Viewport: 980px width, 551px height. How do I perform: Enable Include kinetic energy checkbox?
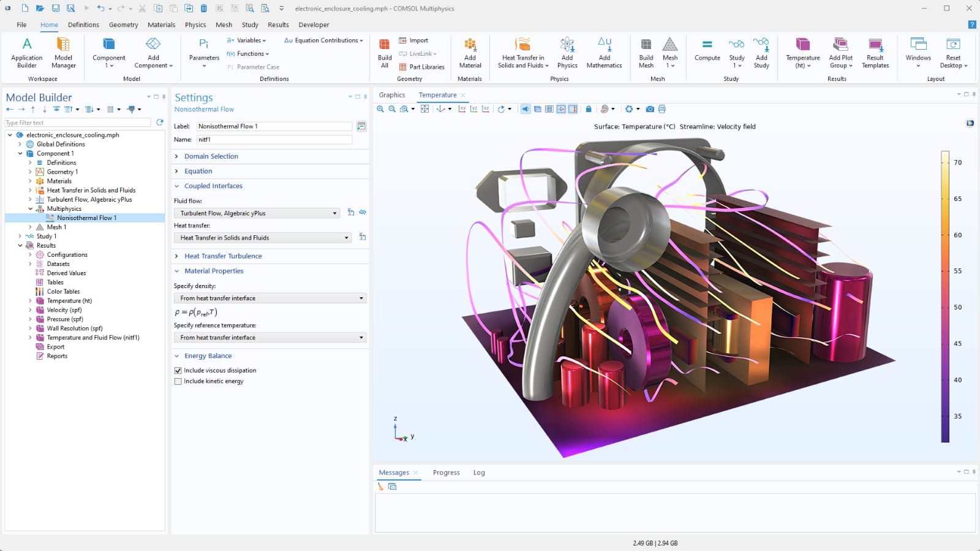(x=178, y=381)
